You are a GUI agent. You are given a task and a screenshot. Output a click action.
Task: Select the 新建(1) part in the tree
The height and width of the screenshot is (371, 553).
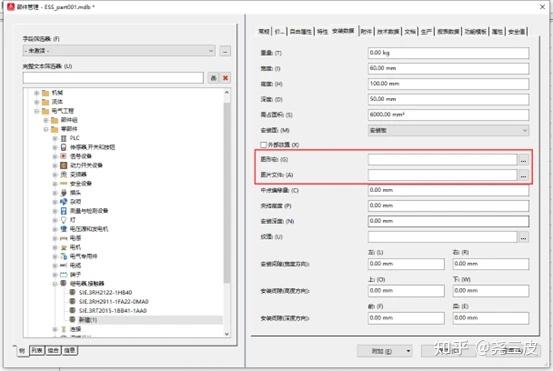88,320
